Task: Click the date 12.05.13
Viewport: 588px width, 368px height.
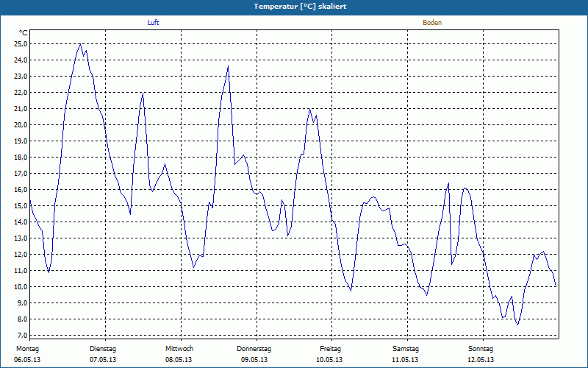Action: (481, 360)
